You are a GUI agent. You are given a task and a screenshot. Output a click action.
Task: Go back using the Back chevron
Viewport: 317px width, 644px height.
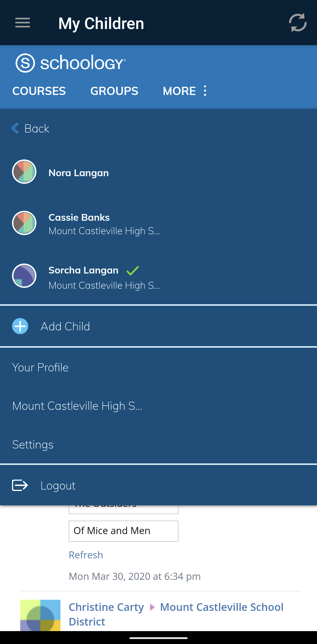pyautogui.click(x=15, y=128)
